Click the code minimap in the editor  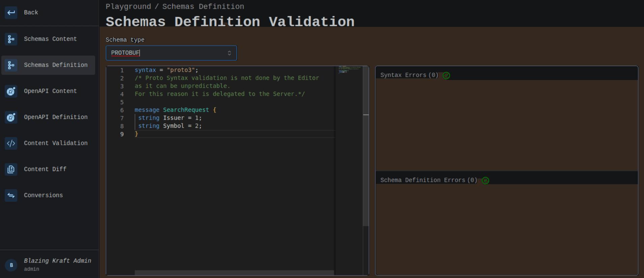click(x=349, y=70)
